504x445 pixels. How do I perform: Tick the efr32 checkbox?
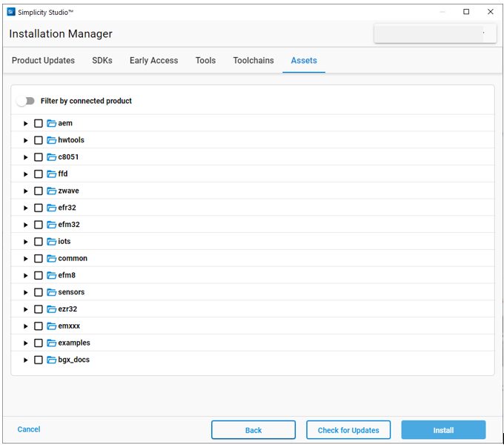pos(39,208)
